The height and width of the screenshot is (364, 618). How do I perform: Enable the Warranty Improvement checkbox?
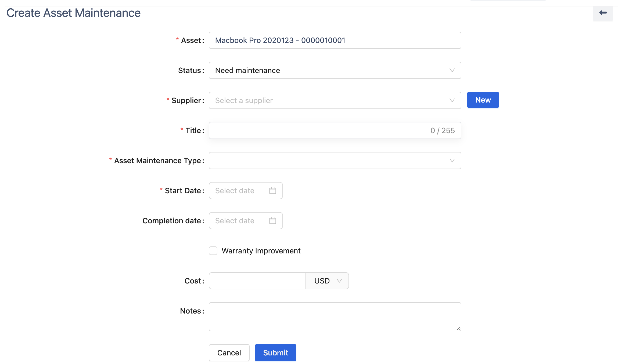pos(213,251)
